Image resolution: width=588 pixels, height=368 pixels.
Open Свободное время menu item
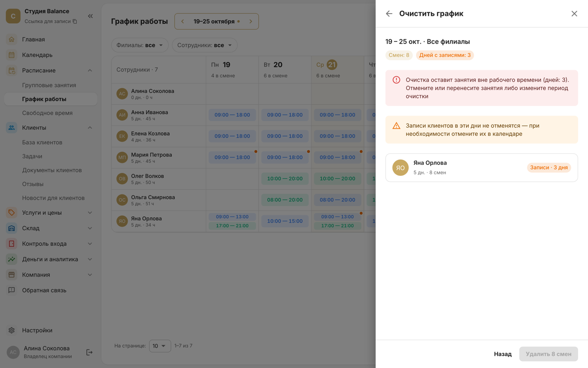[47, 113]
